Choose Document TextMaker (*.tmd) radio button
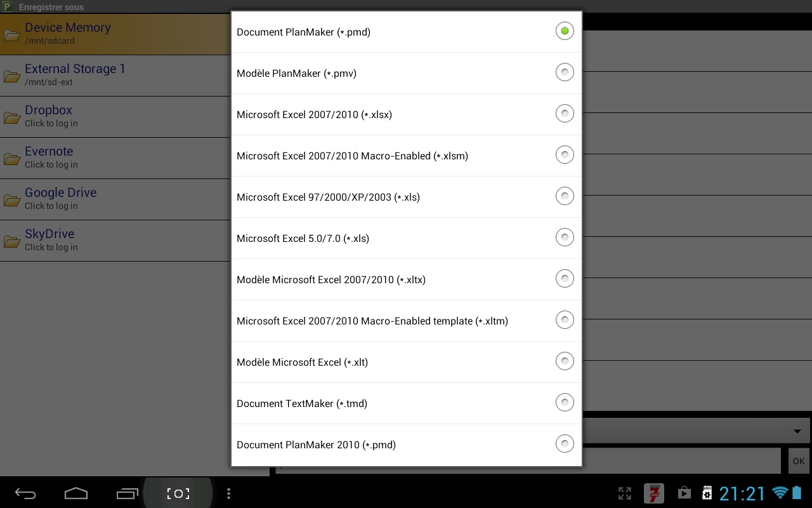This screenshot has height=508, width=812. (565, 403)
